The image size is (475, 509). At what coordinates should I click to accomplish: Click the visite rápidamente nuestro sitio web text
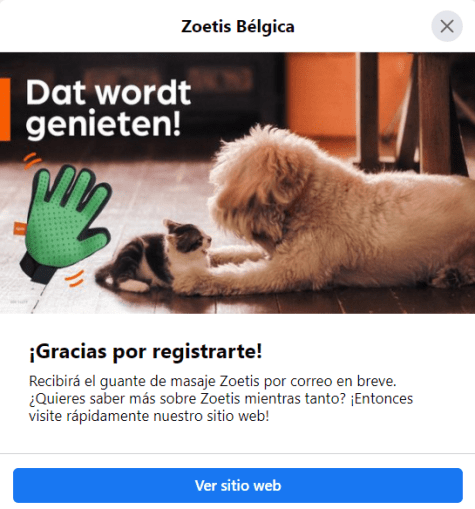(149, 416)
